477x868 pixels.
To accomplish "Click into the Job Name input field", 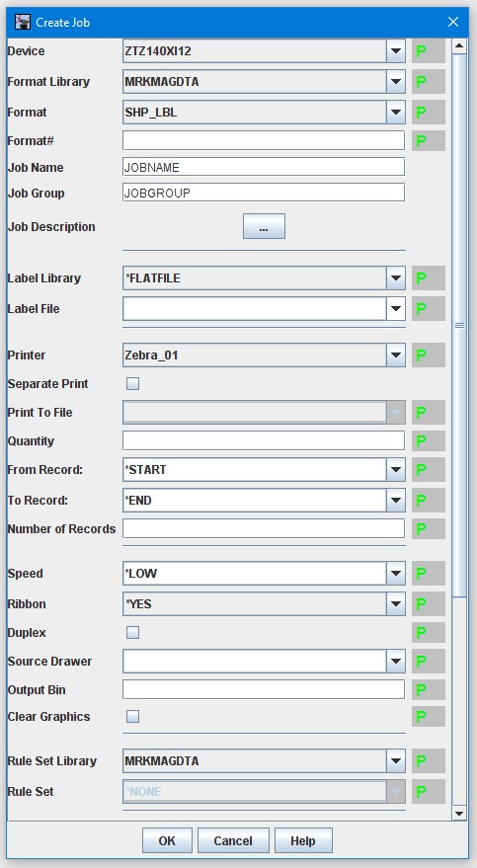I will tap(264, 167).
